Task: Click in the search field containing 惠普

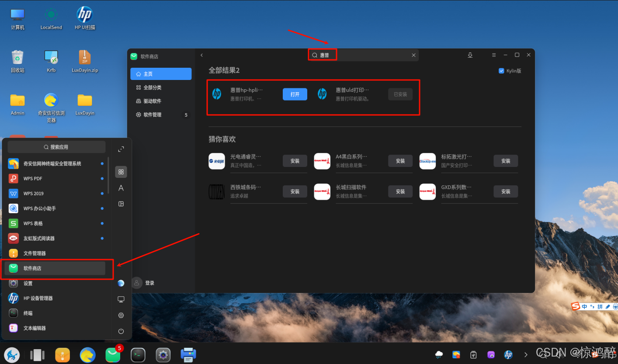Action: 363,55
